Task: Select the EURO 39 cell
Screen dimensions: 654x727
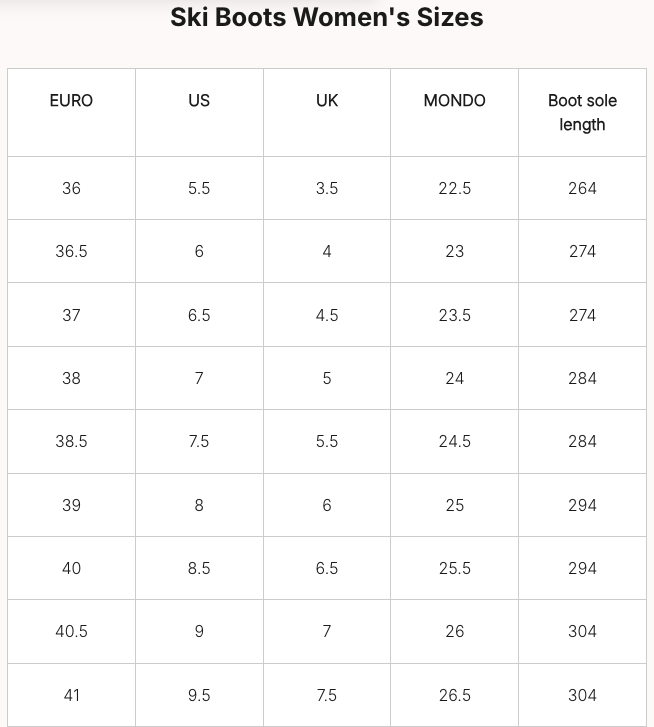Action: click(x=71, y=505)
